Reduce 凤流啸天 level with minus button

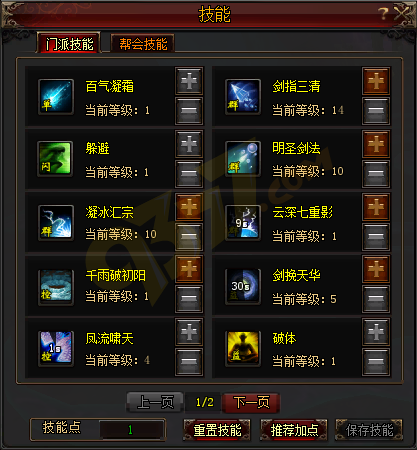tap(189, 362)
